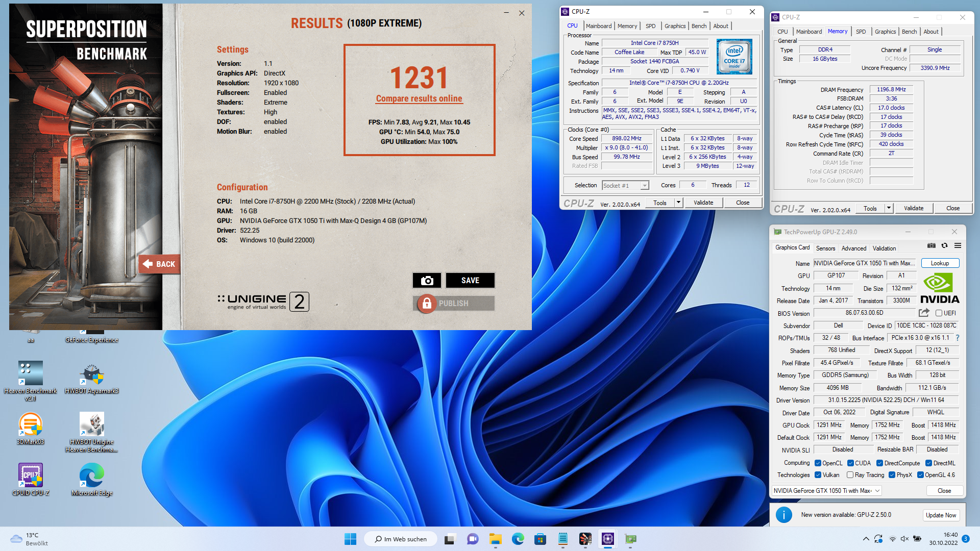Toggle the UEFI checkbox in GPU-Z
Image resolution: width=980 pixels, height=551 pixels.
pos(939,313)
